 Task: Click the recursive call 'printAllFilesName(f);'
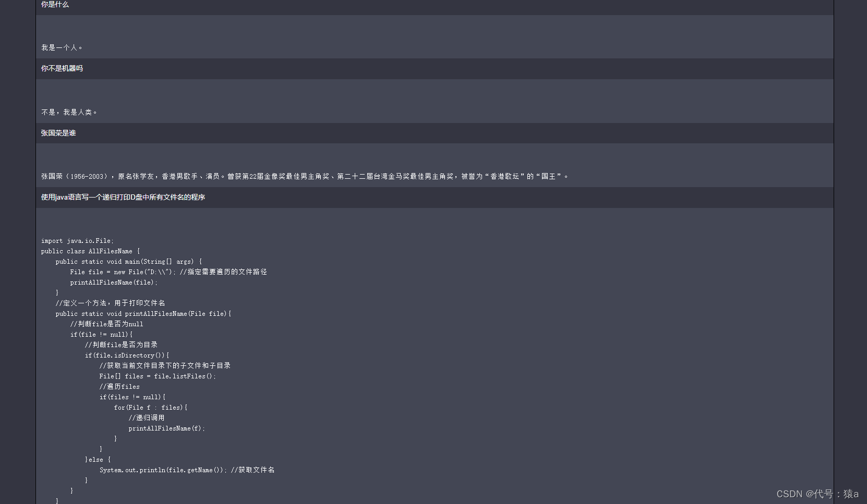coord(167,428)
